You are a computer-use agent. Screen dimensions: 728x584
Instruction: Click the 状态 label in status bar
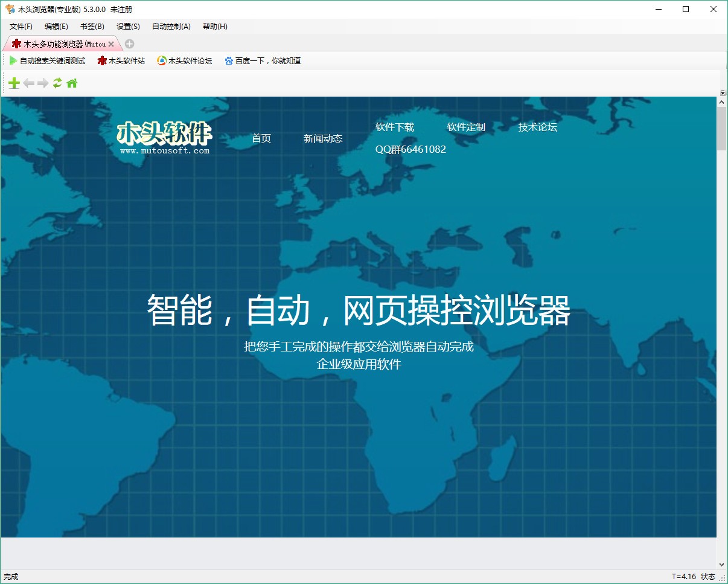[x=708, y=577]
